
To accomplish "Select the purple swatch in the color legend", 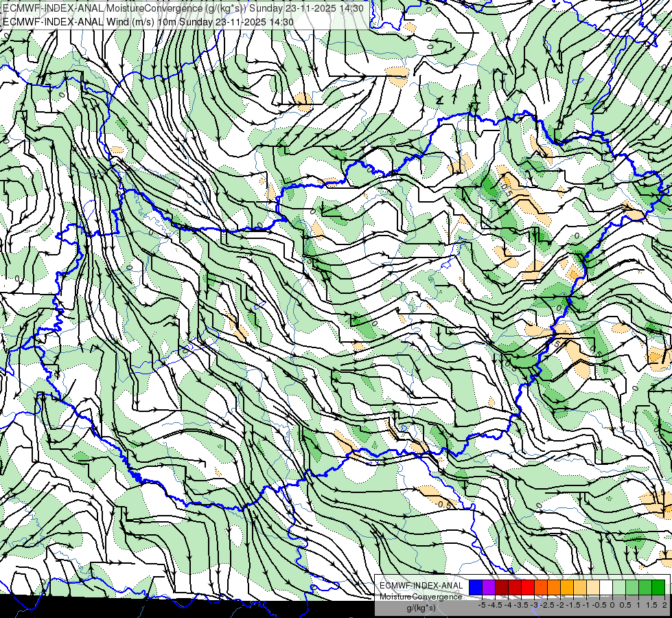I will [x=489, y=587].
